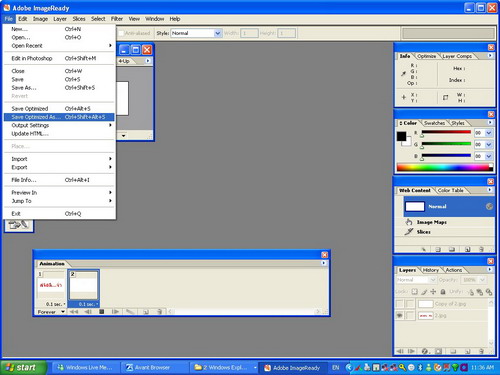This screenshot has width=500, height=375.
Task: Click Save As in the File menu
Action: tap(59, 88)
